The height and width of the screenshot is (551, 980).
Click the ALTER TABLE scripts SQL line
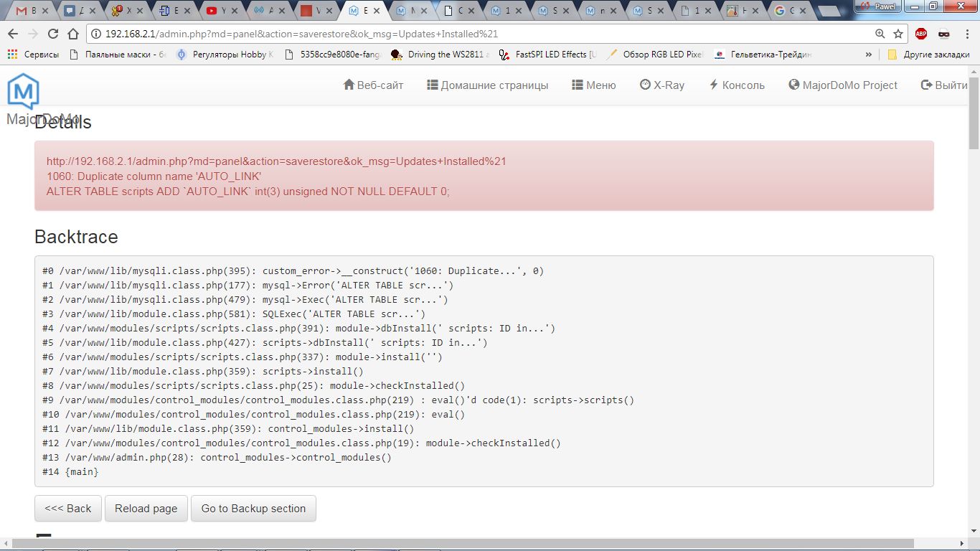pos(248,192)
